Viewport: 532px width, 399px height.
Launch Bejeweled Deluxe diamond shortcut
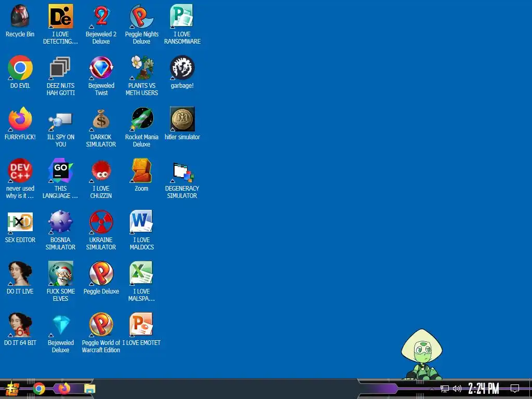(61, 325)
